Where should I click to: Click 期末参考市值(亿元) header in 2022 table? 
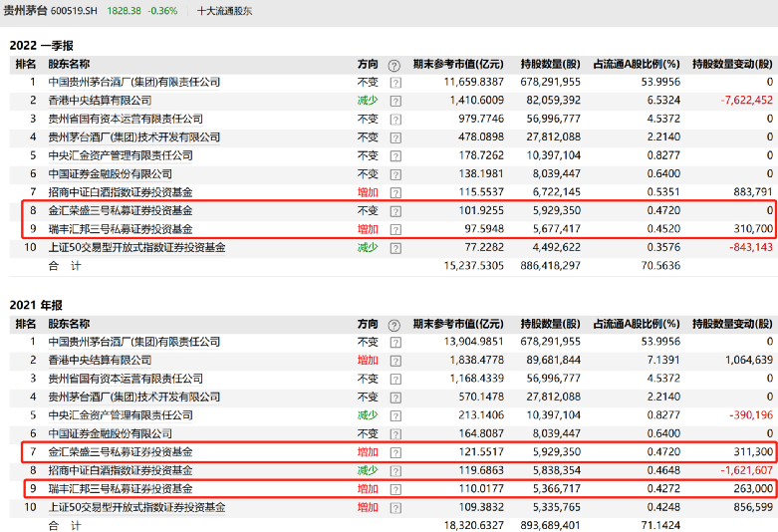tap(458, 64)
